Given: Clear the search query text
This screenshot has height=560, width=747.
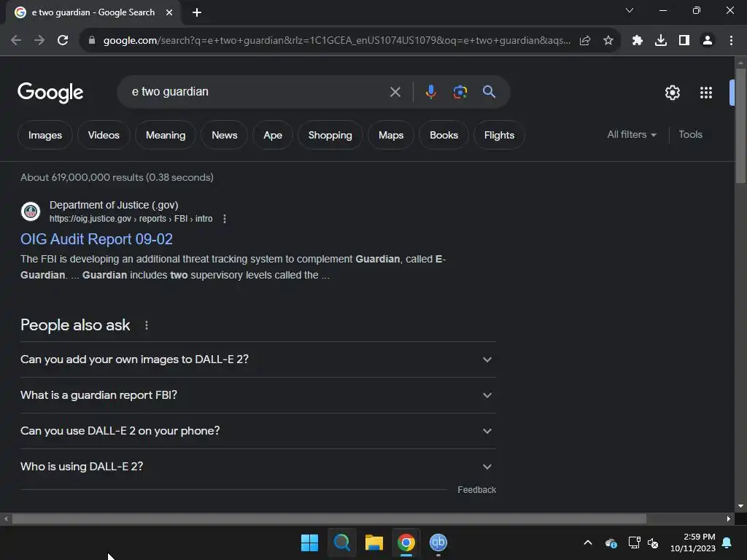Looking at the screenshot, I should (395, 92).
